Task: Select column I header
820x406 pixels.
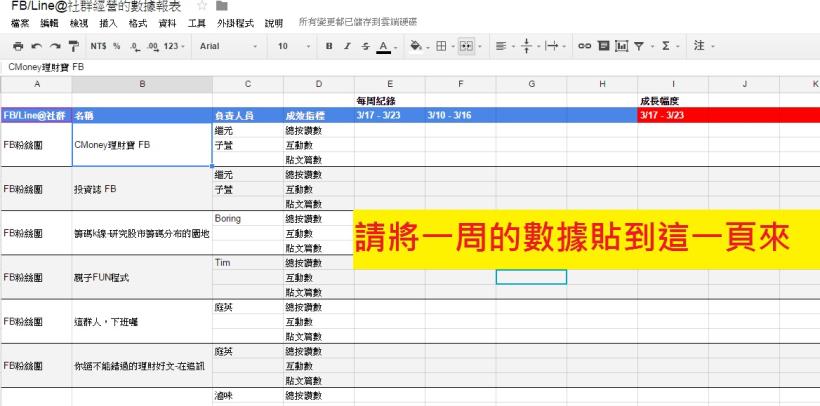Action: pyautogui.click(x=673, y=84)
